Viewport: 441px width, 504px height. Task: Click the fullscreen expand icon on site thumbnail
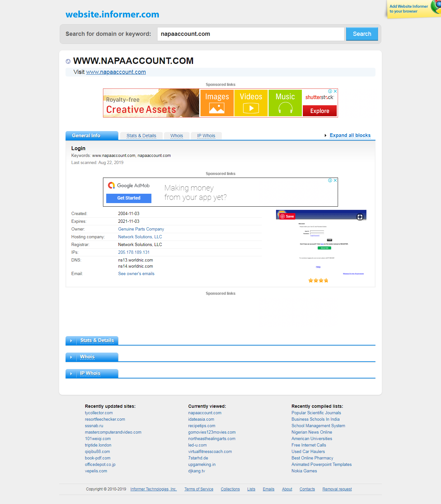(360, 217)
